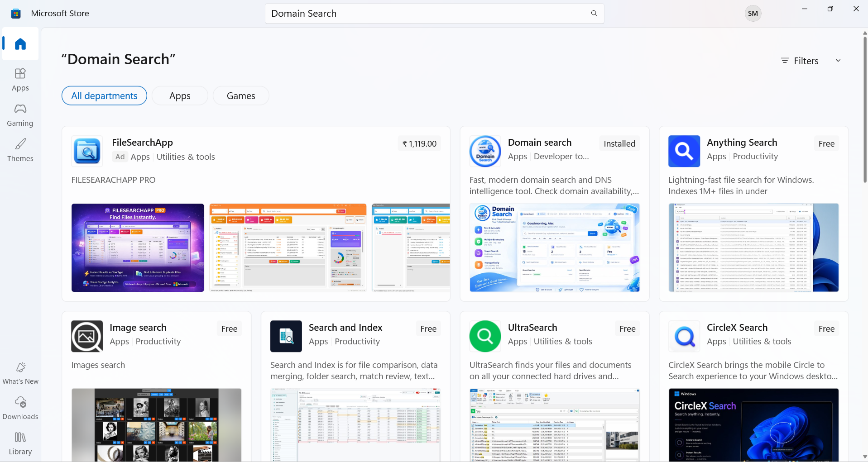Open the CircleX Search preview screenshot

[x=753, y=425]
